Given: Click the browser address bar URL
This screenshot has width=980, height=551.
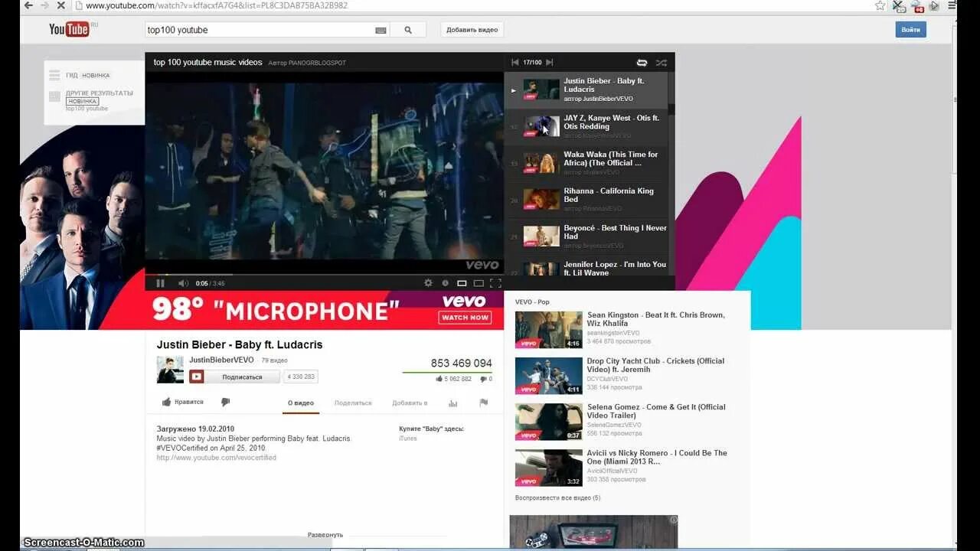Looking at the screenshot, I should pos(217,5).
